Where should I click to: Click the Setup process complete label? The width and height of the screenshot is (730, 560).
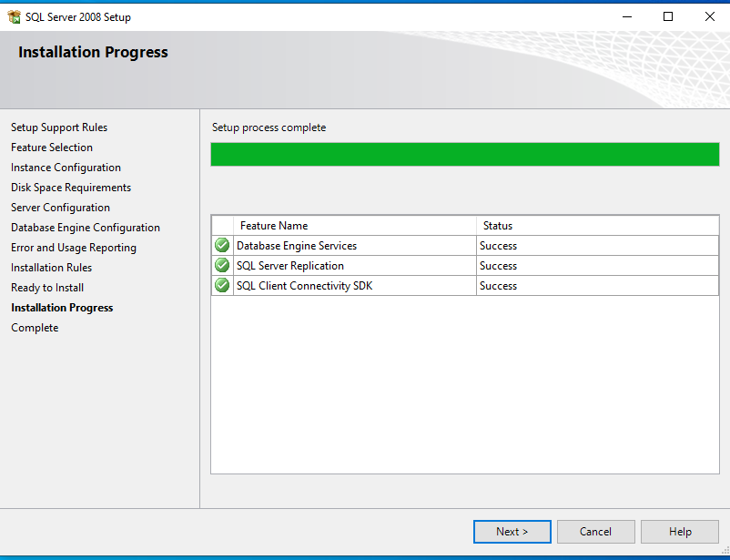269,127
